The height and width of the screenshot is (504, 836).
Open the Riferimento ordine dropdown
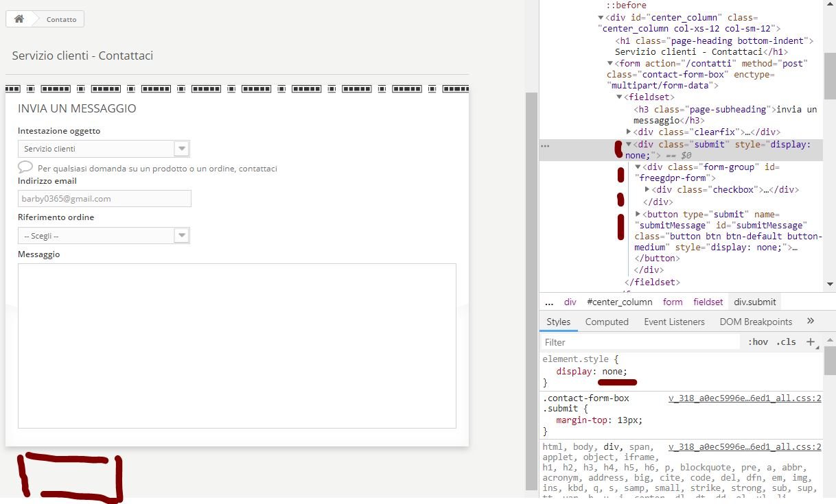[104, 236]
